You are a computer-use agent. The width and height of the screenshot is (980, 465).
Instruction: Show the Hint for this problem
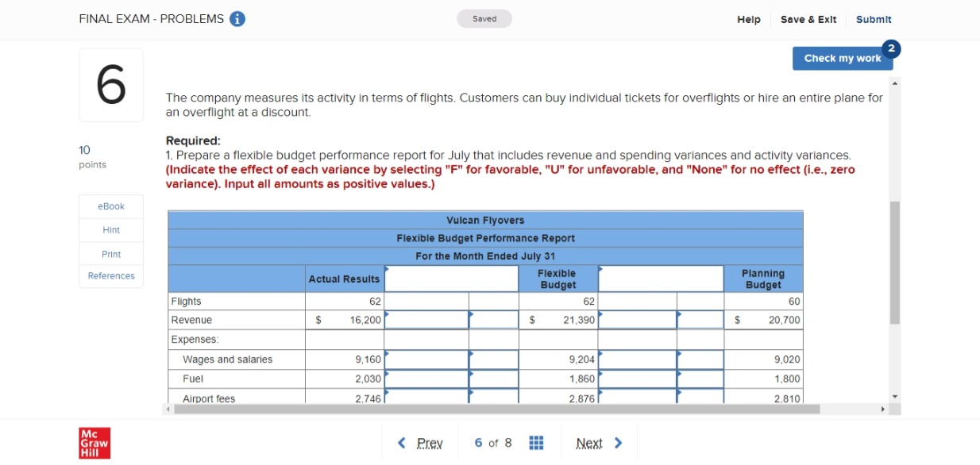pos(110,229)
